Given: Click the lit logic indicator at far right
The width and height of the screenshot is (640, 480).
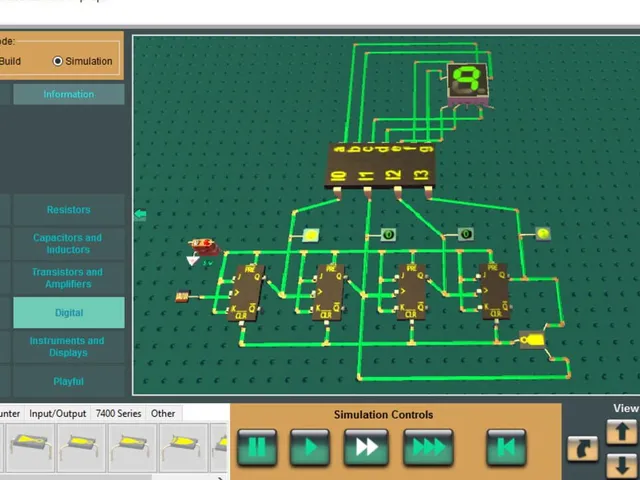Looking at the screenshot, I should click(543, 234).
